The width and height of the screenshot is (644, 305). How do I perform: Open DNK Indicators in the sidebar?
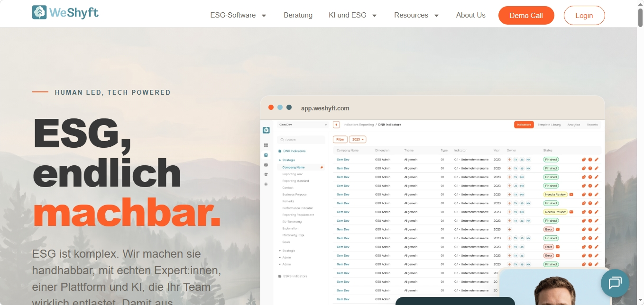pyautogui.click(x=294, y=151)
